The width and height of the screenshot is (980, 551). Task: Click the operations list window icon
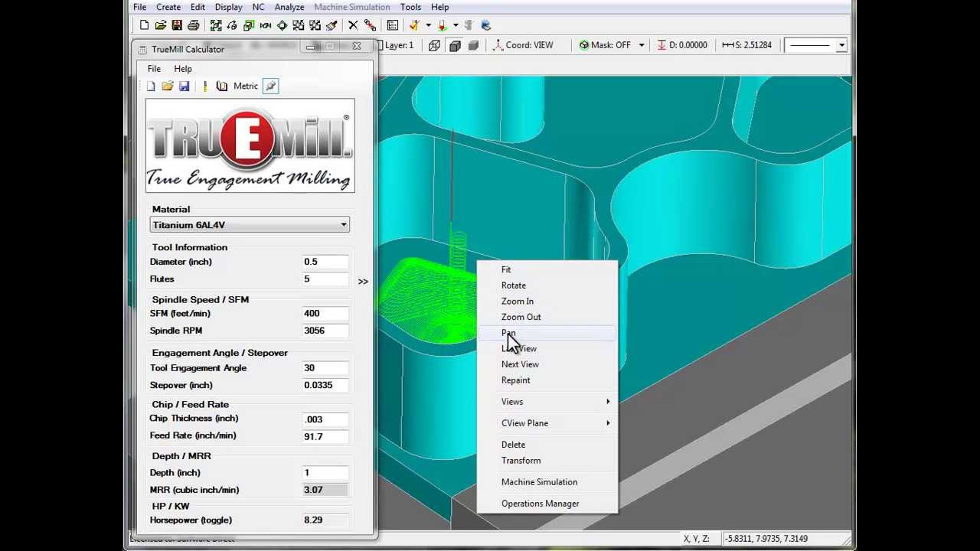click(392, 25)
